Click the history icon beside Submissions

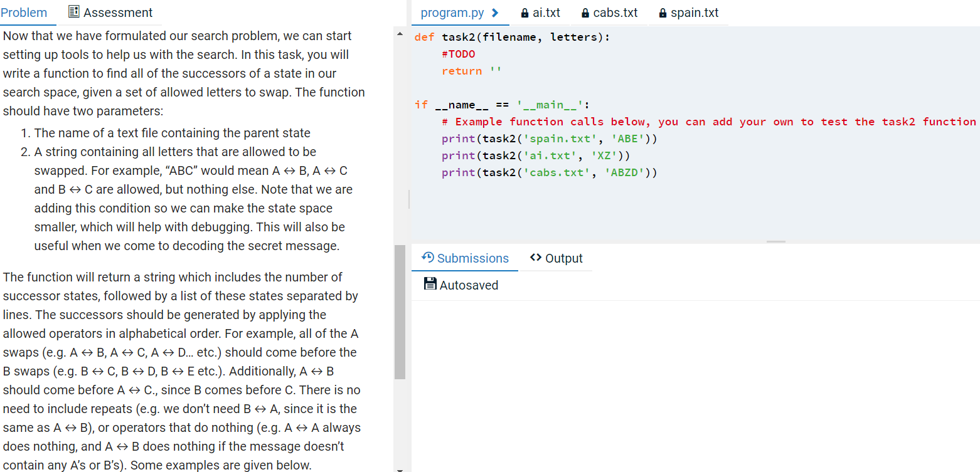click(428, 258)
